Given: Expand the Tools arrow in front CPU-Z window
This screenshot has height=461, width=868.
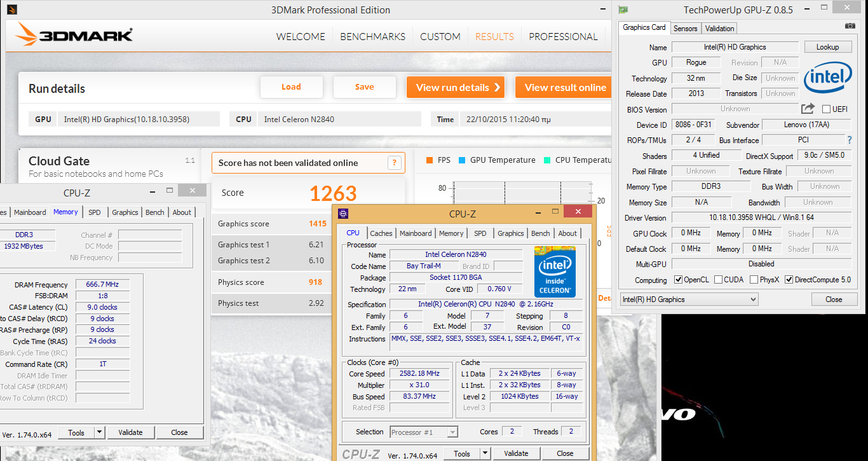Looking at the screenshot, I should tap(485, 453).
